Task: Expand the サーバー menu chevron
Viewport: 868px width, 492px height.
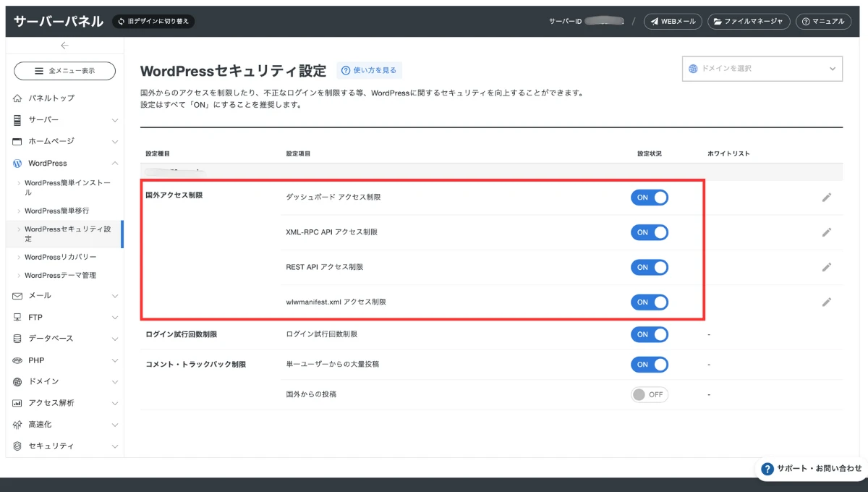Action: [x=114, y=120]
